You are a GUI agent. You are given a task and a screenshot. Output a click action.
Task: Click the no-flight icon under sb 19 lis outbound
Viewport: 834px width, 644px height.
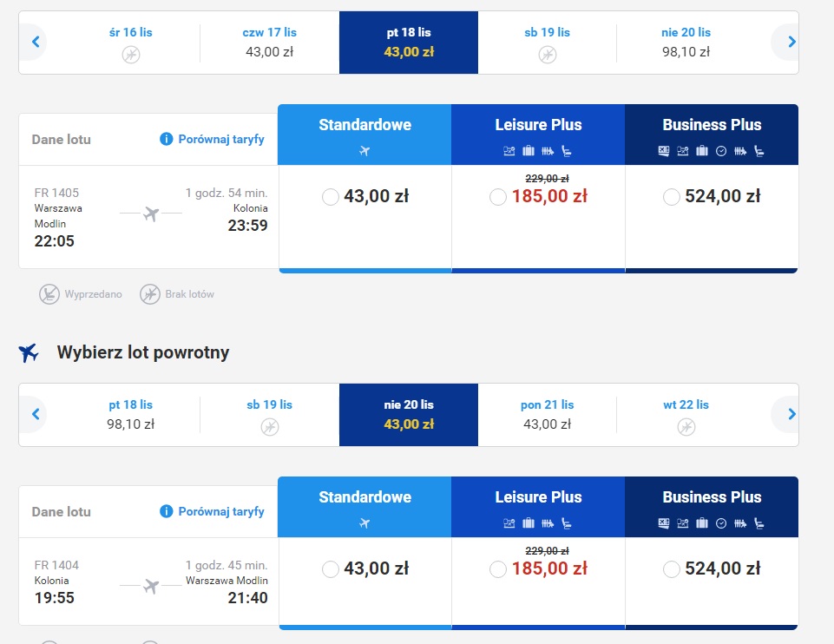coord(548,54)
